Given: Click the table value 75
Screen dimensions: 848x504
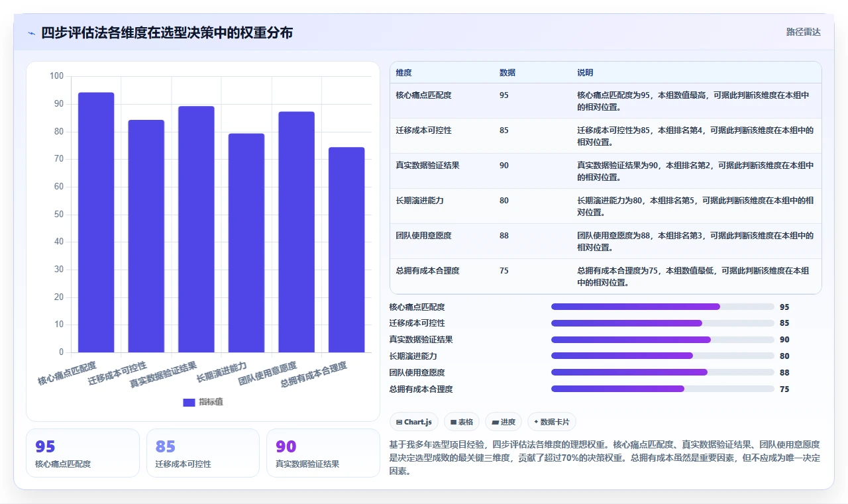Looking at the screenshot, I should (x=504, y=271).
